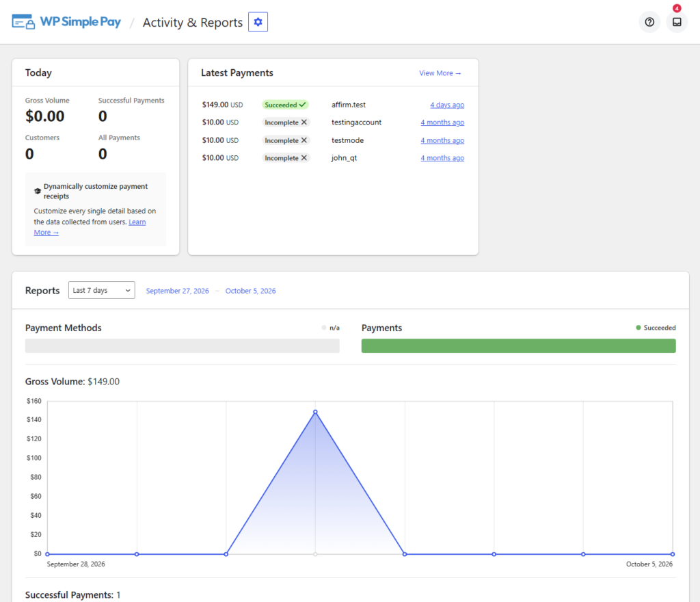Click the Incomplete badge for testingaccount
The image size is (700, 602).
pos(286,122)
